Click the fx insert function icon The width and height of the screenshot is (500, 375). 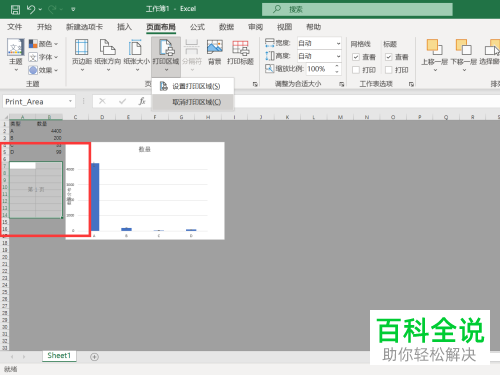(142, 101)
